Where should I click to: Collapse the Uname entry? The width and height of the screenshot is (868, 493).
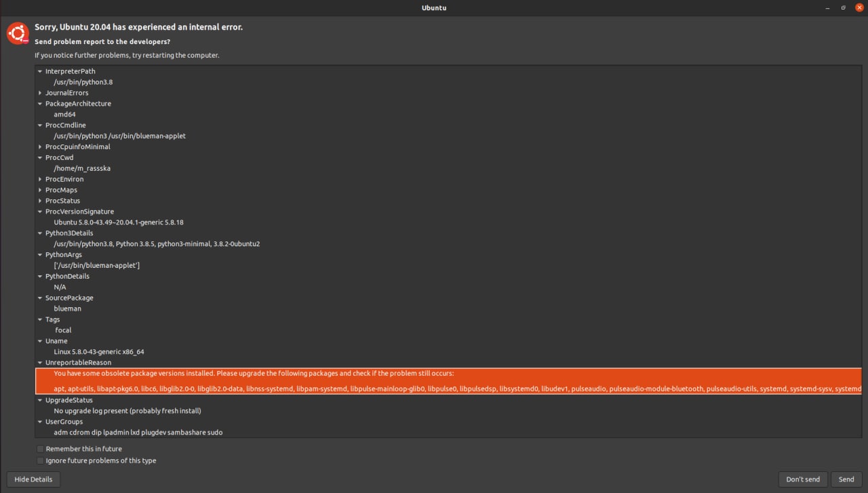[40, 341]
